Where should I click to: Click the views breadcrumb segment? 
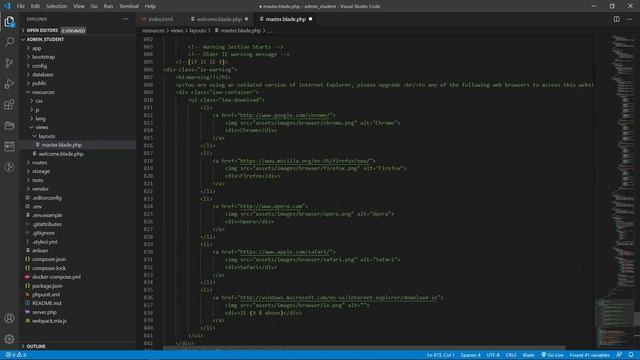pos(177,31)
